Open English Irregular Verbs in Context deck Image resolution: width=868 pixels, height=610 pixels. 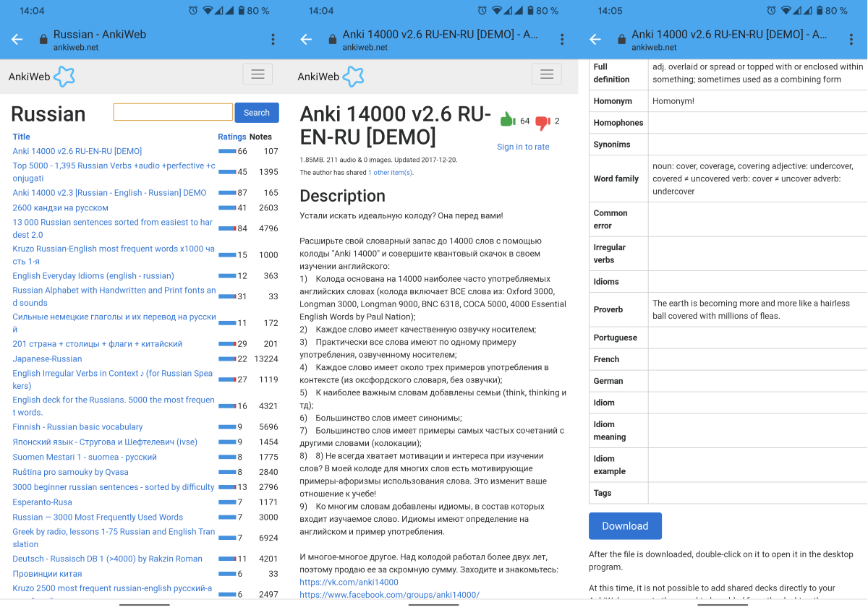point(113,379)
